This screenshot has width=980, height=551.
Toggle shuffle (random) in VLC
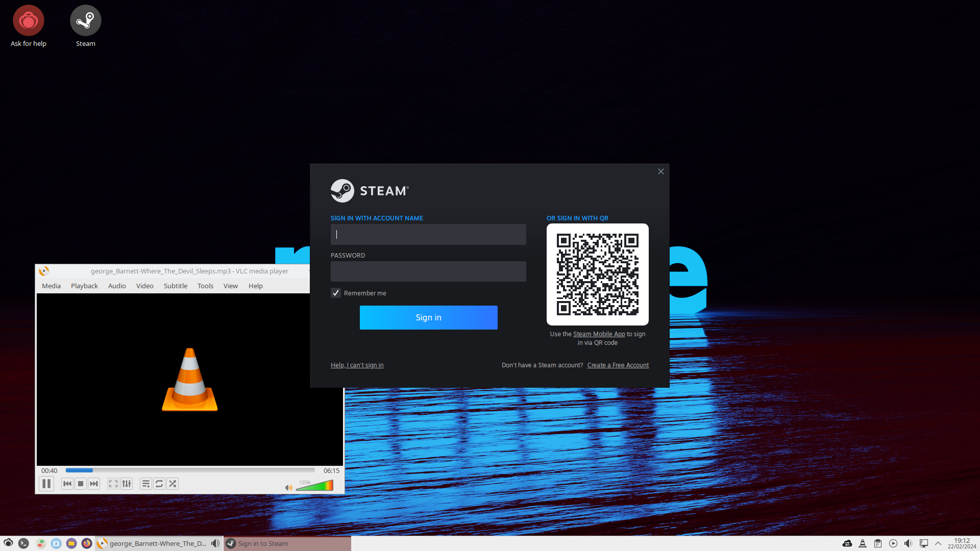(x=173, y=484)
